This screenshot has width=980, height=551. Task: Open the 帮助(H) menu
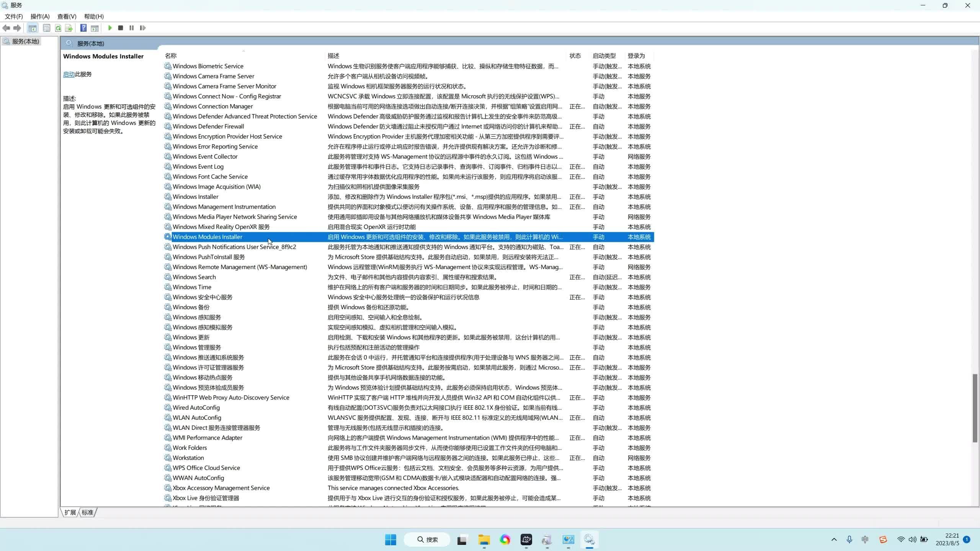94,16
